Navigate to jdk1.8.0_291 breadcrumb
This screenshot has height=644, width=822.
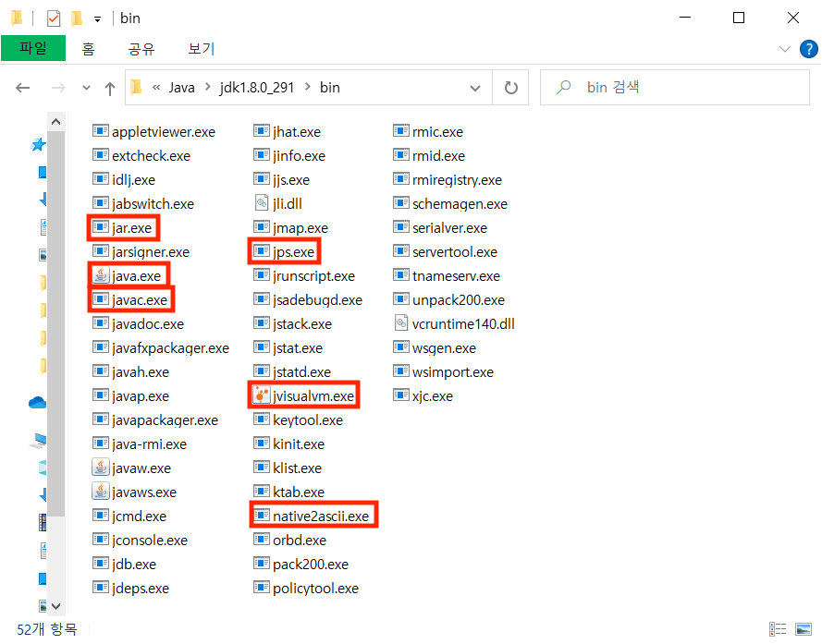tap(257, 88)
